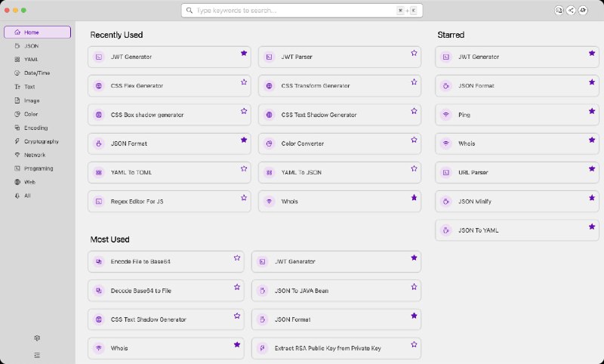Click the sidebar collapse menu icon

pos(37,355)
